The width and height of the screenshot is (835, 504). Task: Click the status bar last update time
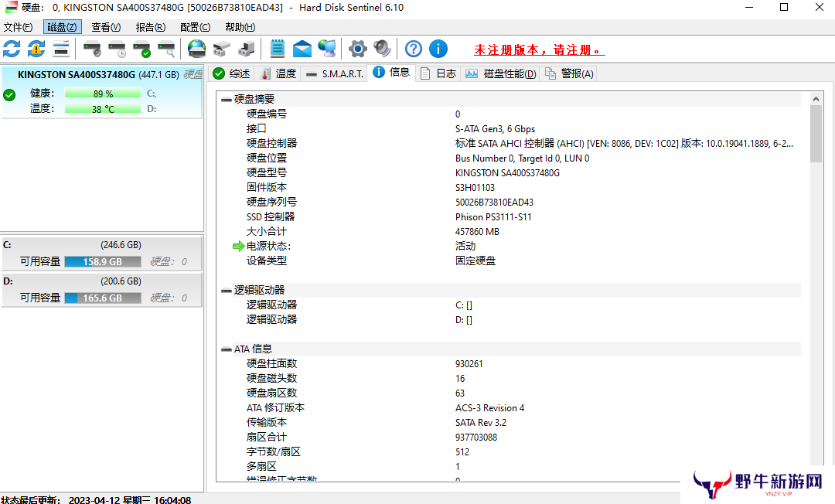click(97, 499)
